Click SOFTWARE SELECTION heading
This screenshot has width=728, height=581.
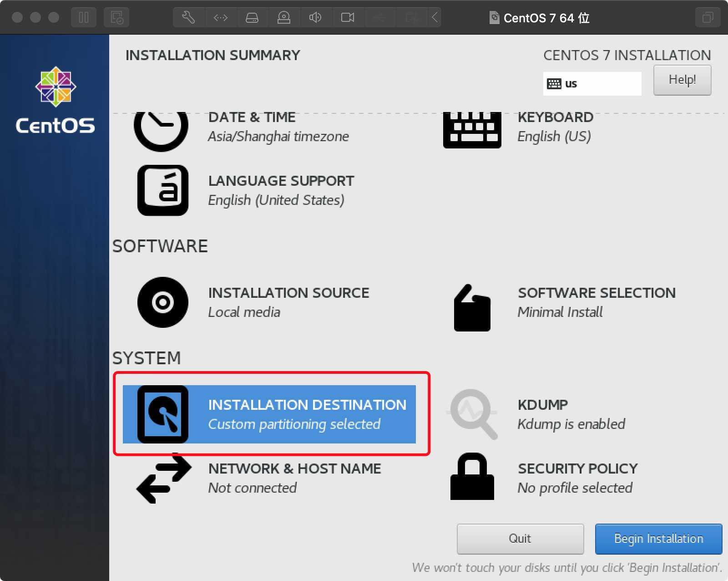(597, 293)
